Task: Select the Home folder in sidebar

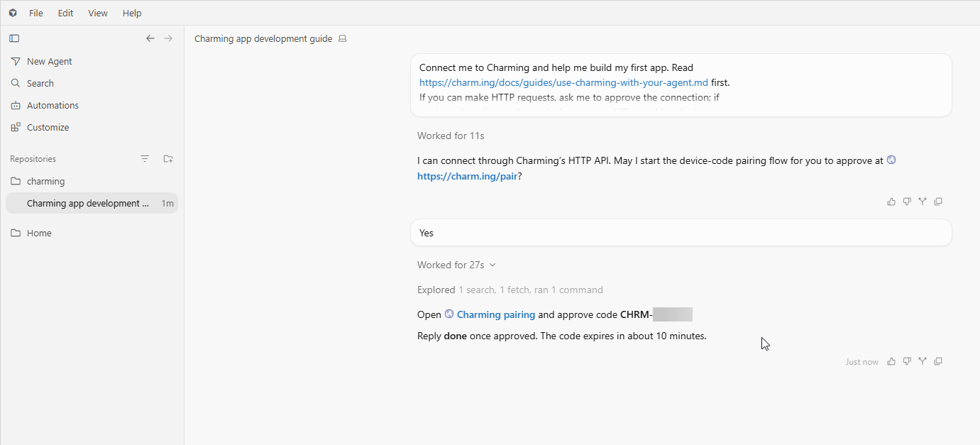Action: pos(92,233)
